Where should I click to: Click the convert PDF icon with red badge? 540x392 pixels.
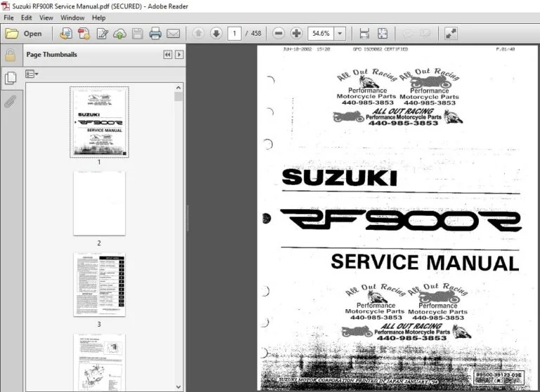pos(84,34)
